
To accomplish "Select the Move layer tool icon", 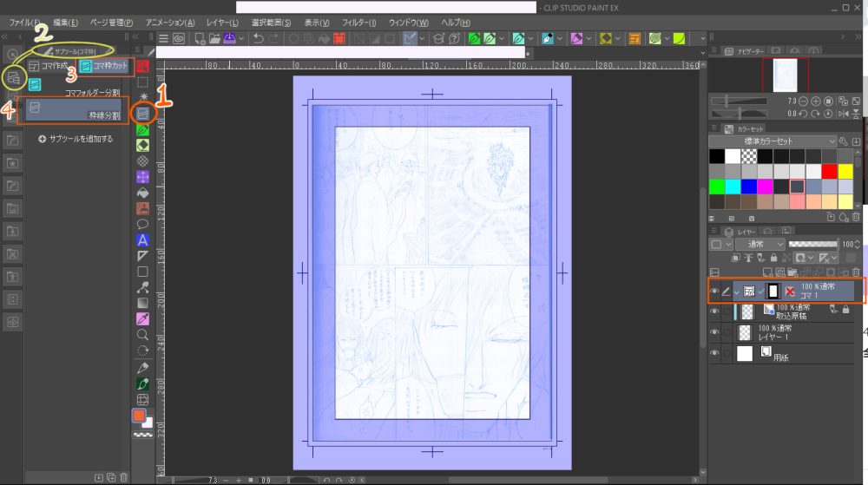I will (x=142, y=176).
